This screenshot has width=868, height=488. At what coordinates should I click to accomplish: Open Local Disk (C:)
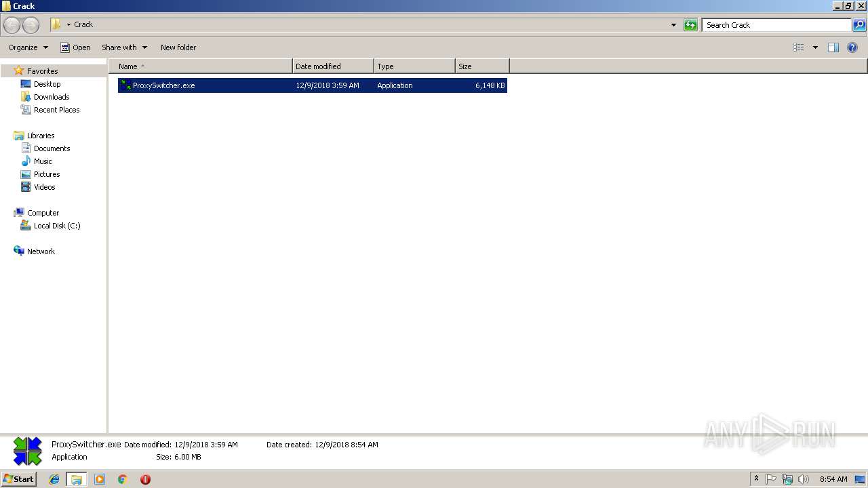57,226
